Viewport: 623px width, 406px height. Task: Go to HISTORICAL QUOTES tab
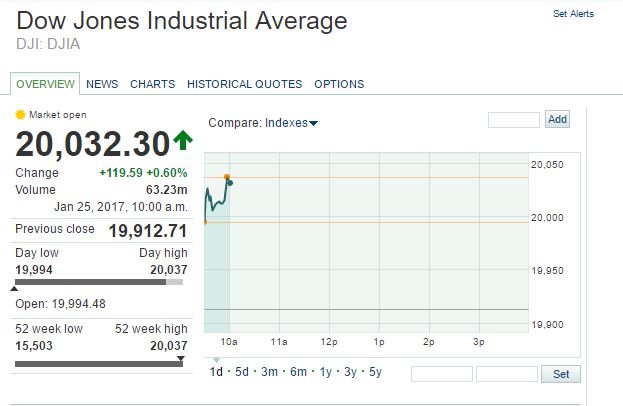click(244, 84)
